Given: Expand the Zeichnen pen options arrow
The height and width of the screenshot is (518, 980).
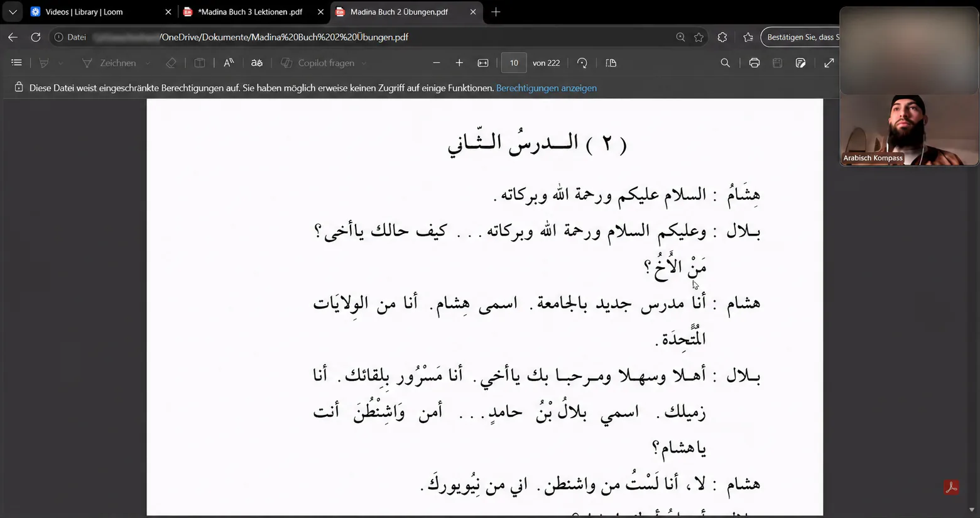Looking at the screenshot, I should (148, 63).
